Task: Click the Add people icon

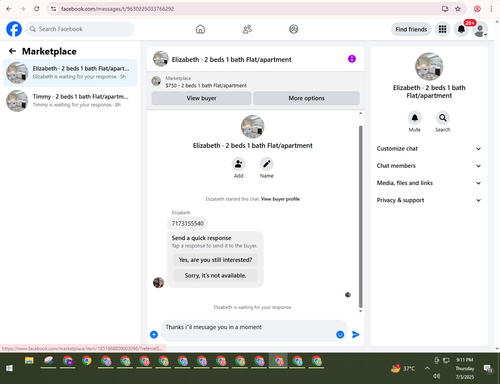Action: (x=238, y=164)
